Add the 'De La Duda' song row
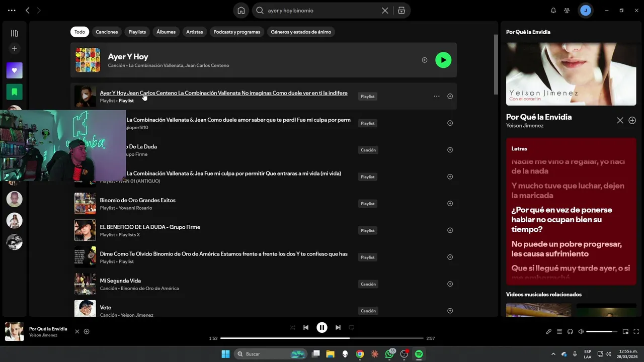This screenshot has height=362, width=644. point(450,150)
